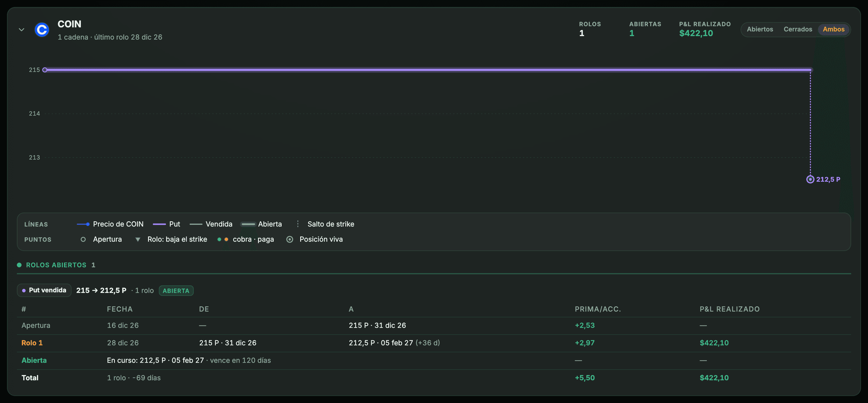Click the '1 rolo · -69 días' total text
Screen dimensions: 868x403
click(x=134, y=378)
